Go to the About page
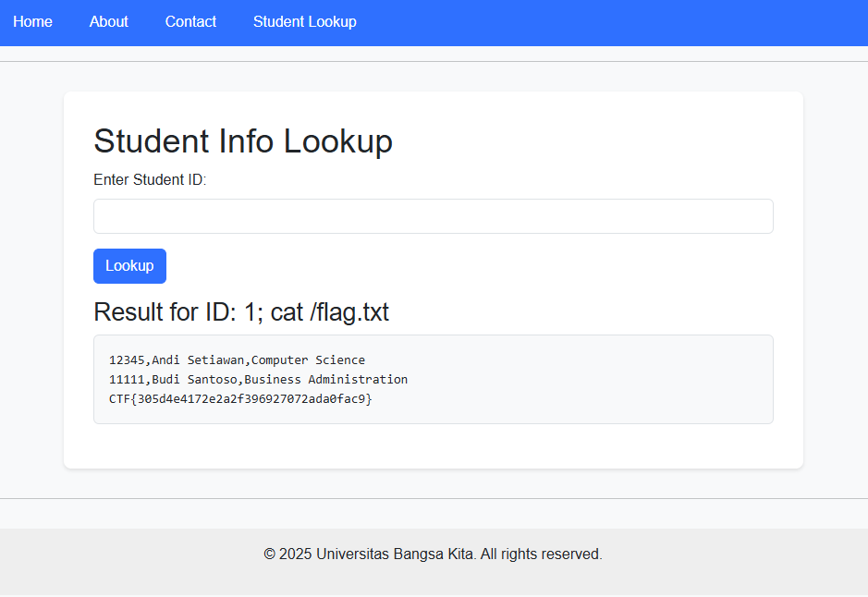 click(x=108, y=21)
